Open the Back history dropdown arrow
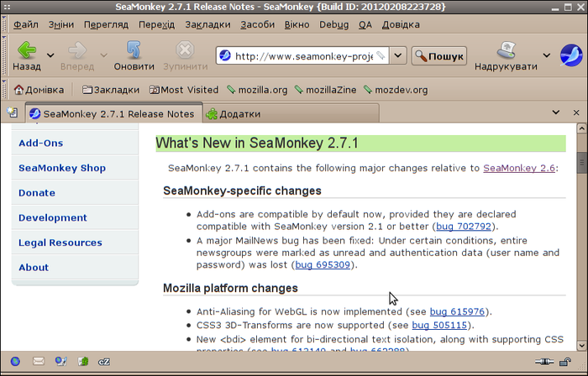The width and height of the screenshot is (588, 376). pyautogui.click(x=50, y=55)
